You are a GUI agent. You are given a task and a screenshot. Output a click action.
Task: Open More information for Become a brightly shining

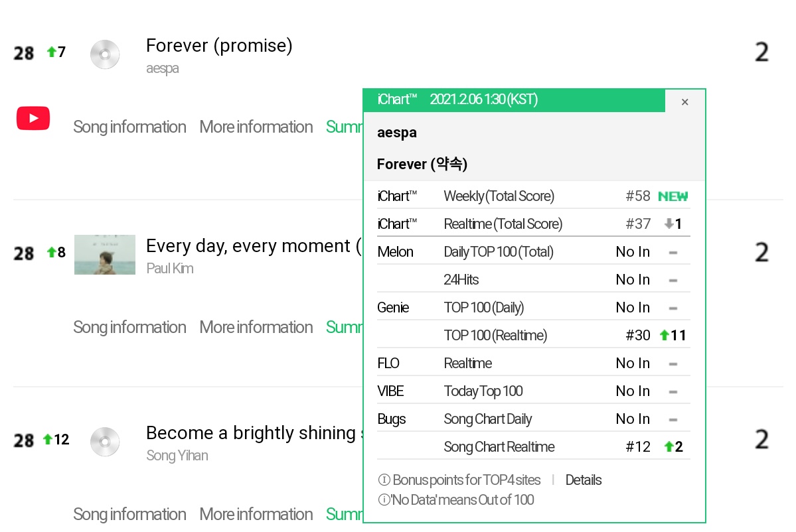tap(256, 514)
